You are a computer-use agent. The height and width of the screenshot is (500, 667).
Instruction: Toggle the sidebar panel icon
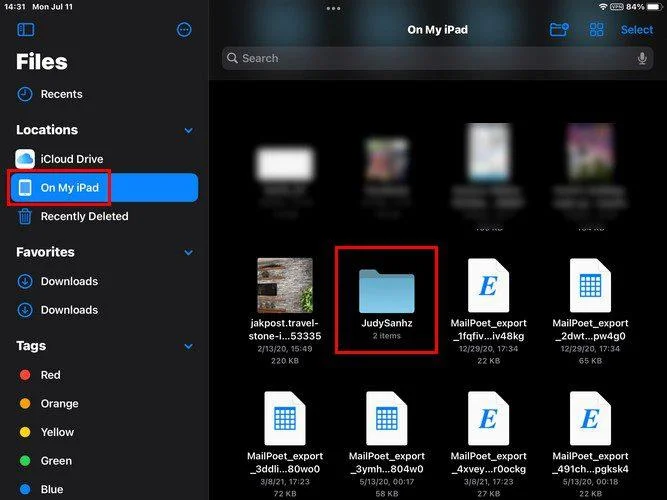tap(26, 29)
